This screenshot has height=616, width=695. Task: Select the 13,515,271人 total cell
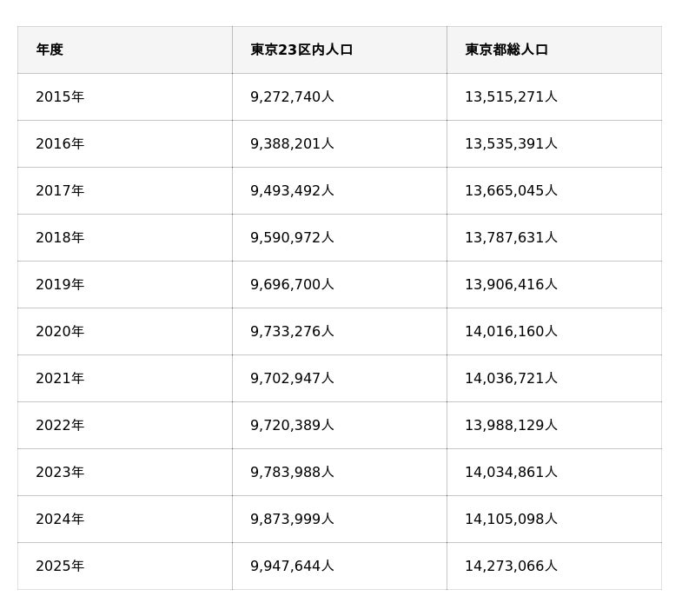511,97
